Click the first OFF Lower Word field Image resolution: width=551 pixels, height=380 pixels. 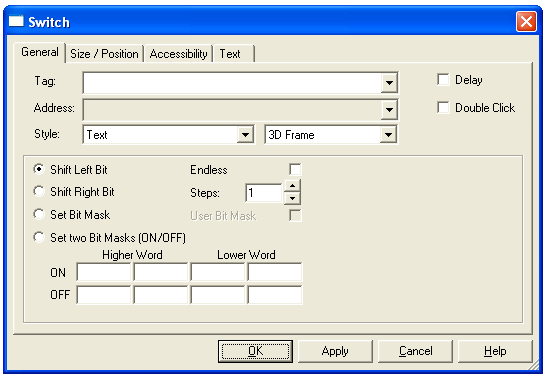[218, 295]
